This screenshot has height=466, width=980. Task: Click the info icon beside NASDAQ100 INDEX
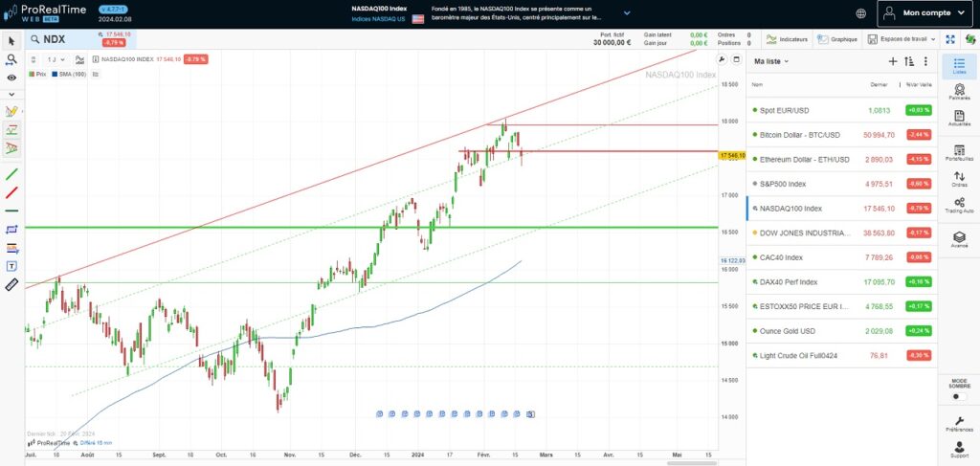(x=95, y=59)
